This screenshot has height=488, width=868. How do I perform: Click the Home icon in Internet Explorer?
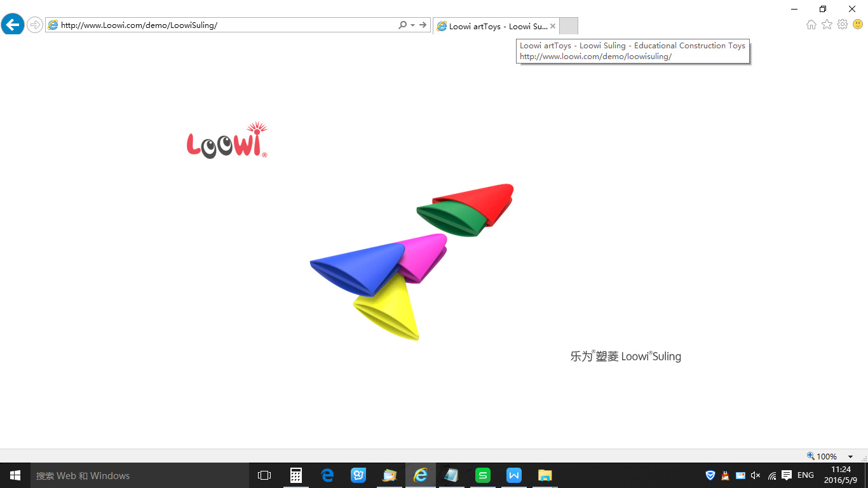coord(811,24)
